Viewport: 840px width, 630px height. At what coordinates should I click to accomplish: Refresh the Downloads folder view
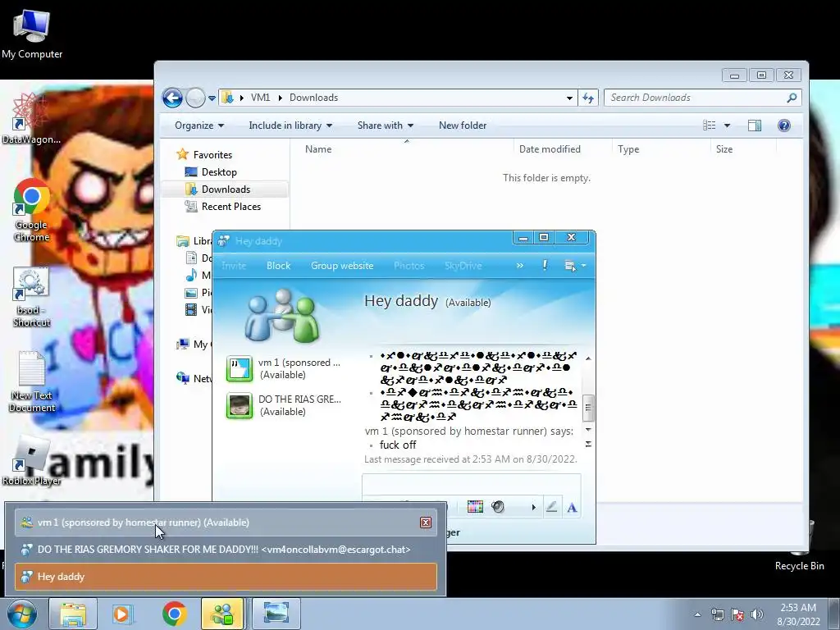(x=588, y=98)
